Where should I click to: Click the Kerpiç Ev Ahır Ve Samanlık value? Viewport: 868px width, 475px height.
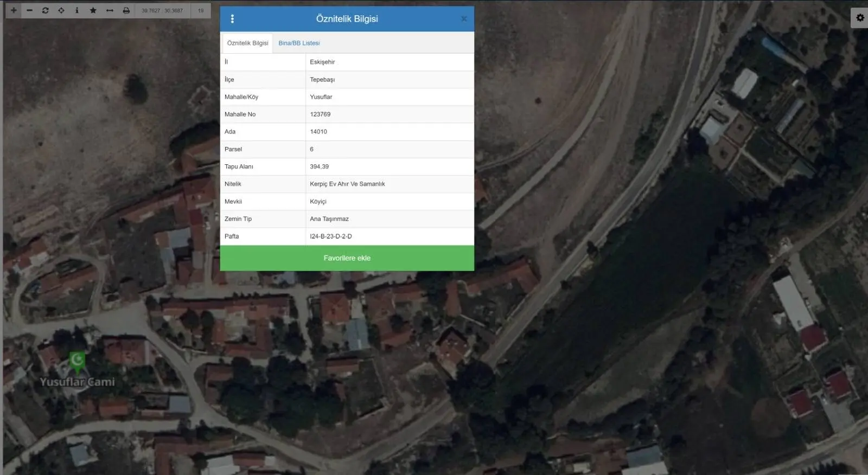pyautogui.click(x=347, y=184)
